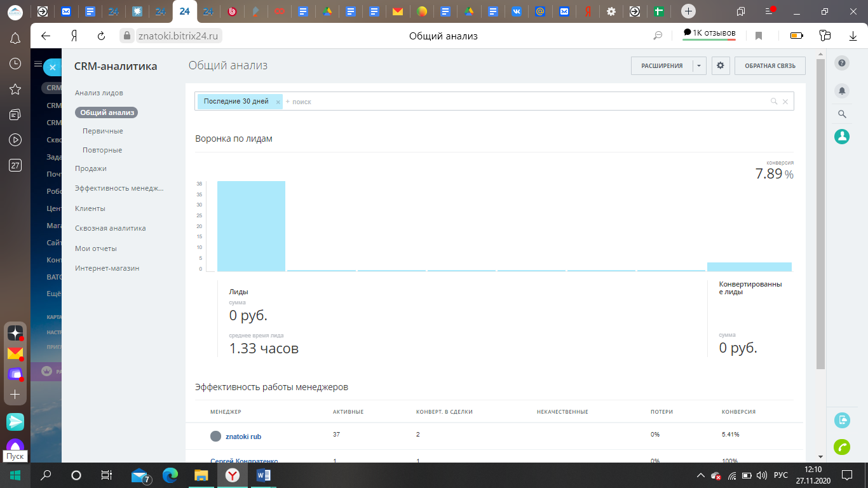Reload the page
Image resolution: width=868 pixels, height=488 pixels.
click(x=101, y=36)
